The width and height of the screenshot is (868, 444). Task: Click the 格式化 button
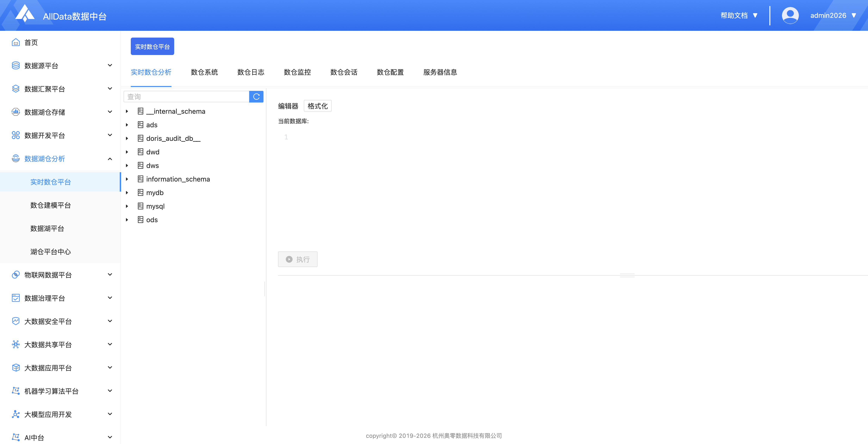(x=317, y=106)
